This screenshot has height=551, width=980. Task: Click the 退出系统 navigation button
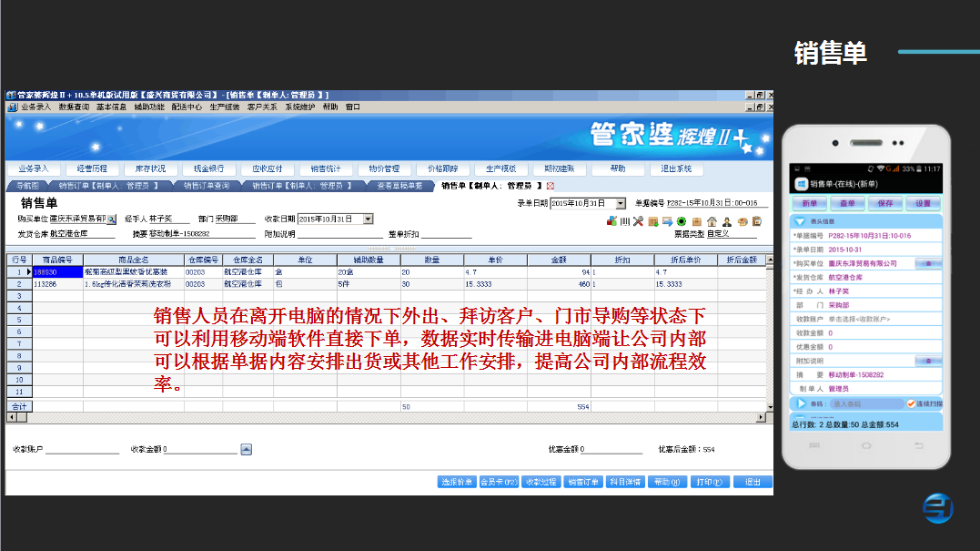point(676,168)
